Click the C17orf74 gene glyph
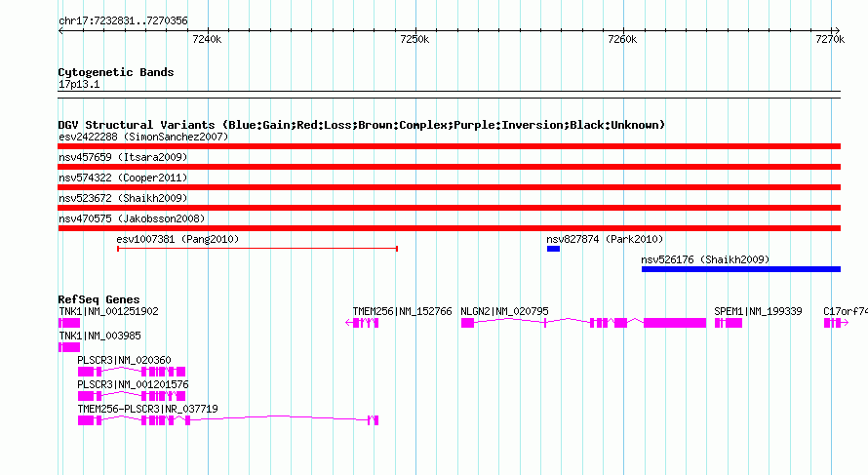This screenshot has height=475, width=868. tap(836, 323)
